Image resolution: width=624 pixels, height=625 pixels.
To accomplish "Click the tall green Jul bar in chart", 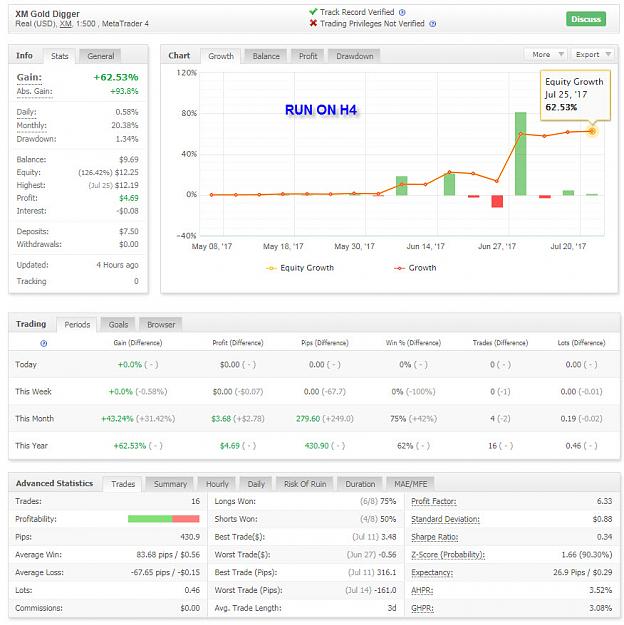I will coord(520,154).
